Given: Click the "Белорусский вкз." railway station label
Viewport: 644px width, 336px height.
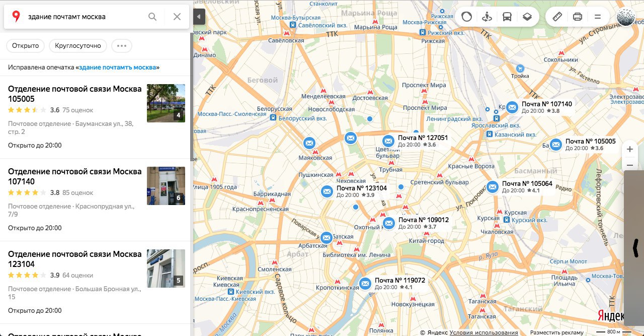Looking at the screenshot, I should (303, 118).
